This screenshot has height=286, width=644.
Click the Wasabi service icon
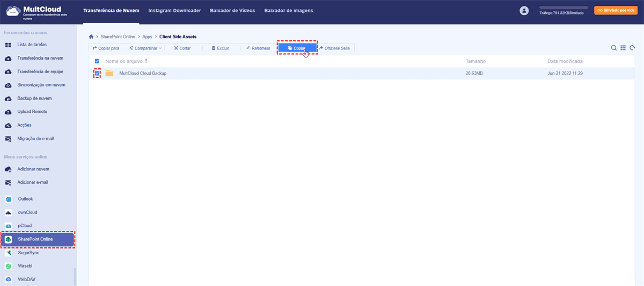9,266
